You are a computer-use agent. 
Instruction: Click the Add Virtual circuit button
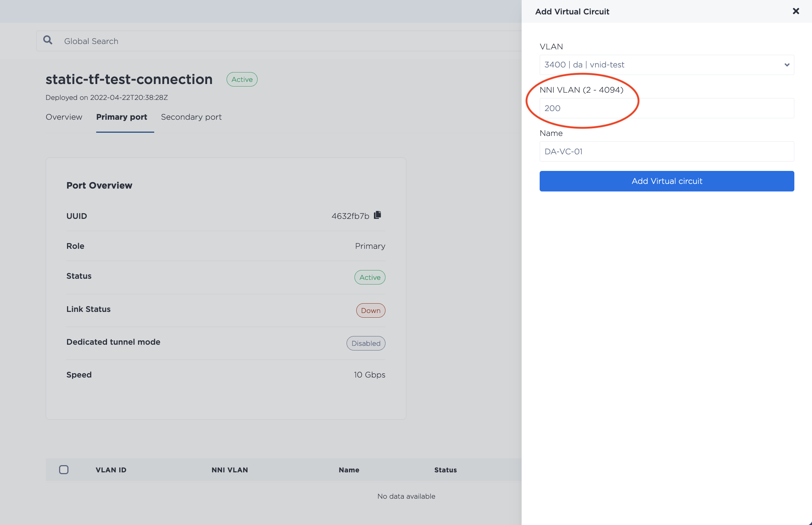(666, 181)
